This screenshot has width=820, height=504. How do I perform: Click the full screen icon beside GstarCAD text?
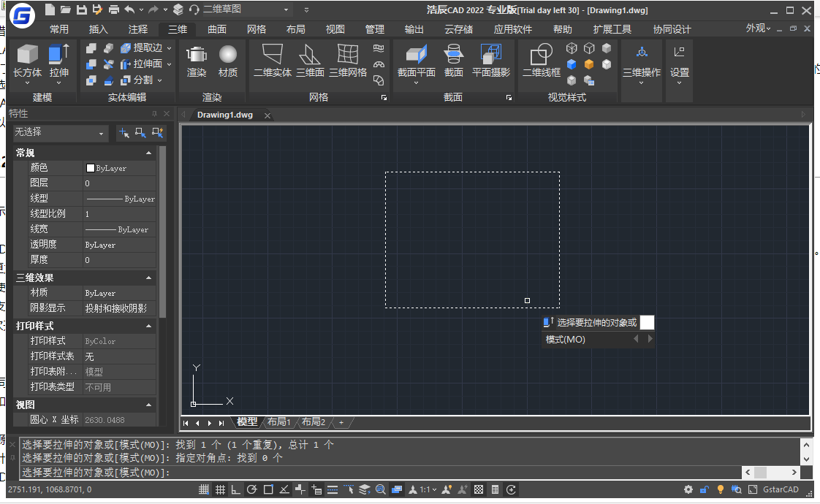coord(753,489)
